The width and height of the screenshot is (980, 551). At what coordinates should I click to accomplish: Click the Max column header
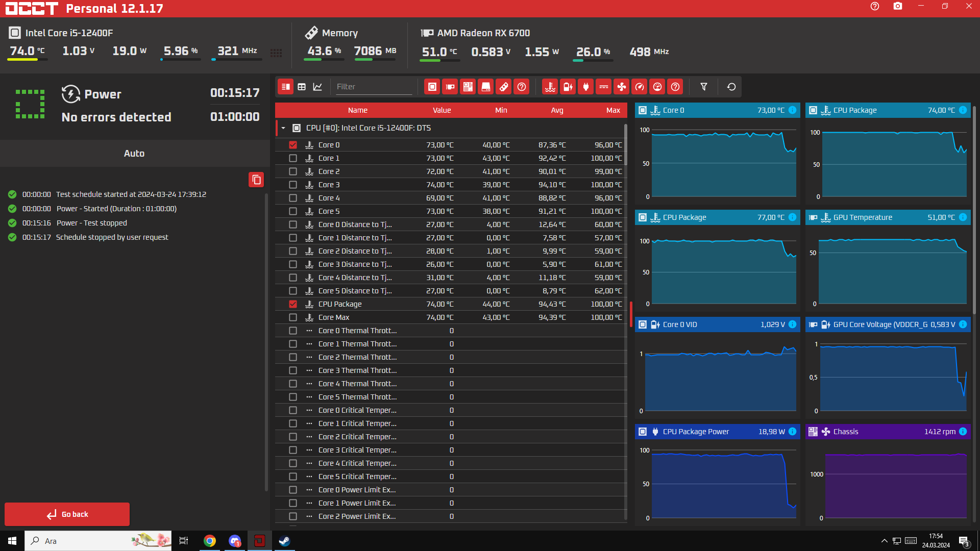pos(613,110)
